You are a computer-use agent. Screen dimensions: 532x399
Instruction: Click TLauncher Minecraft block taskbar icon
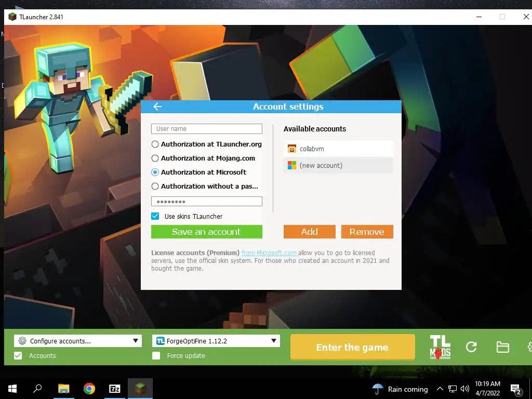pos(140,388)
